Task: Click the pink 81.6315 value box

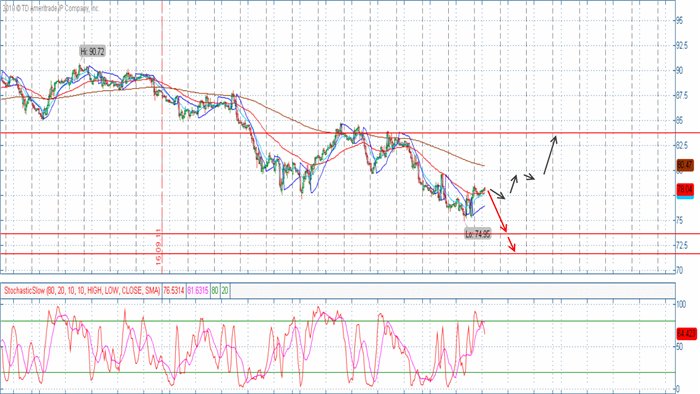Action: coord(198,290)
